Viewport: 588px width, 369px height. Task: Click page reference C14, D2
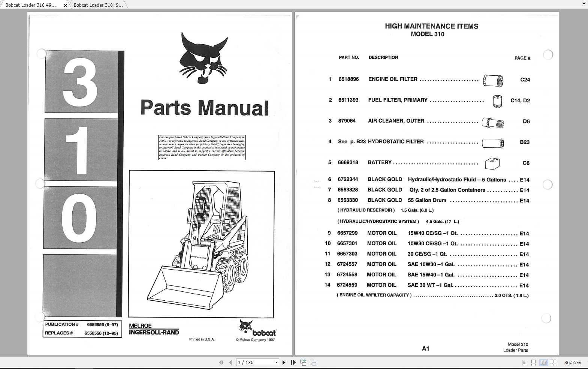pyautogui.click(x=520, y=100)
